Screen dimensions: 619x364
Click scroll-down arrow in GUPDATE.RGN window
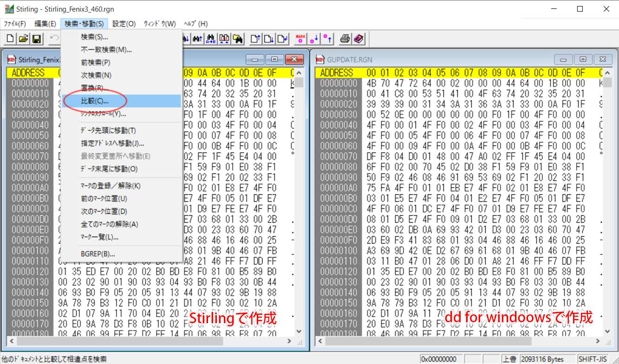pyautogui.click(x=608, y=331)
